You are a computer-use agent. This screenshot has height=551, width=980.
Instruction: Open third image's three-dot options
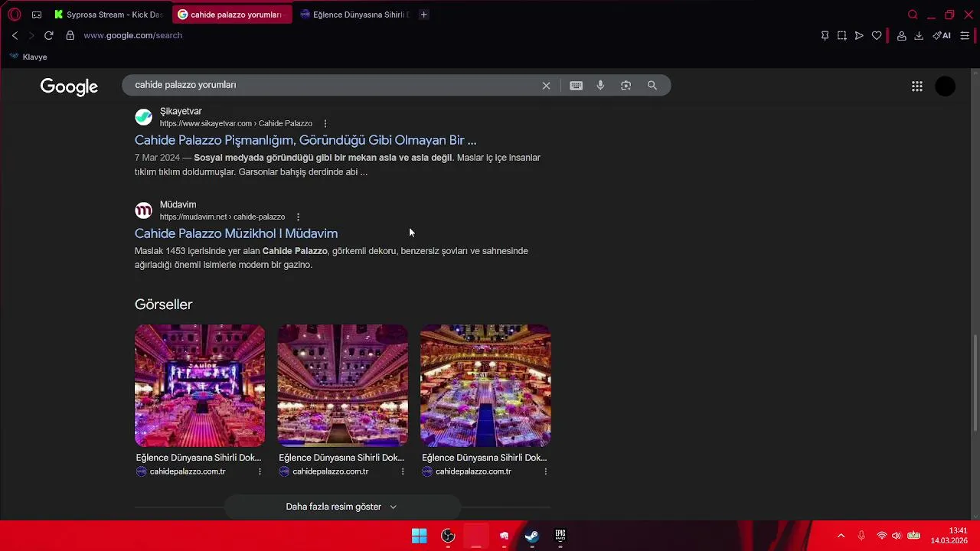[546, 471]
